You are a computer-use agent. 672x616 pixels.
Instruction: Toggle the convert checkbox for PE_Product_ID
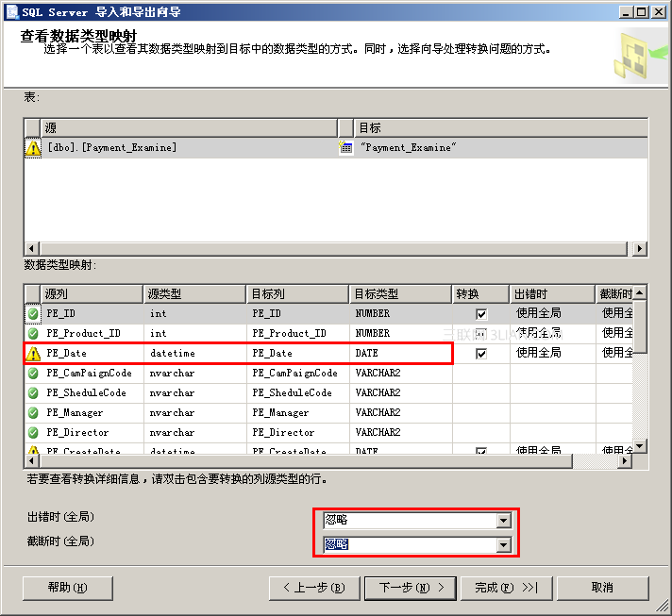(x=481, y=334)
